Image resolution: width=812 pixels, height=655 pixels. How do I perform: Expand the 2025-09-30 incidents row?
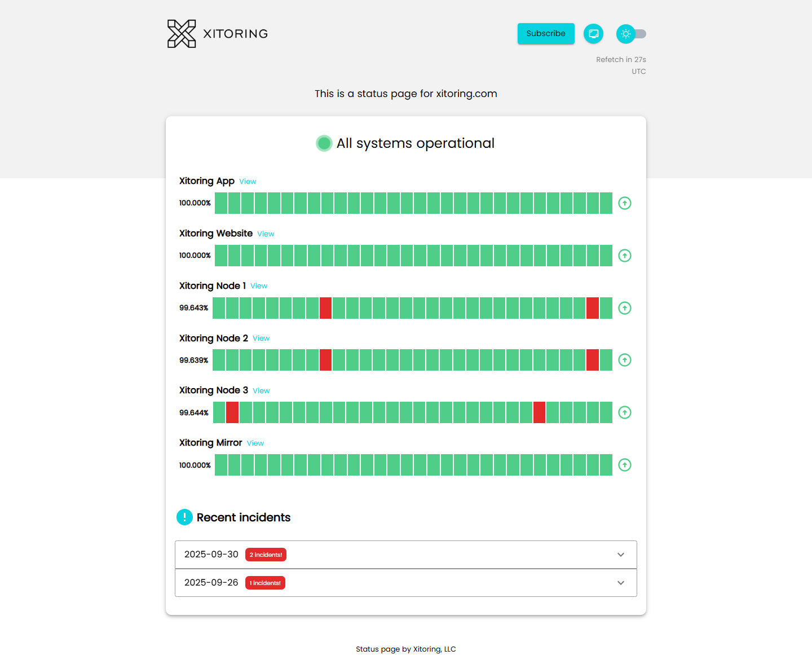coord(406,555)
